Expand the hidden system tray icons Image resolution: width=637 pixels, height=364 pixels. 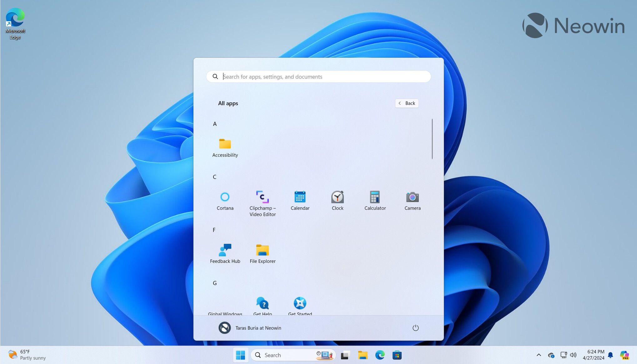pyautogui.click(x=539, y=355)
